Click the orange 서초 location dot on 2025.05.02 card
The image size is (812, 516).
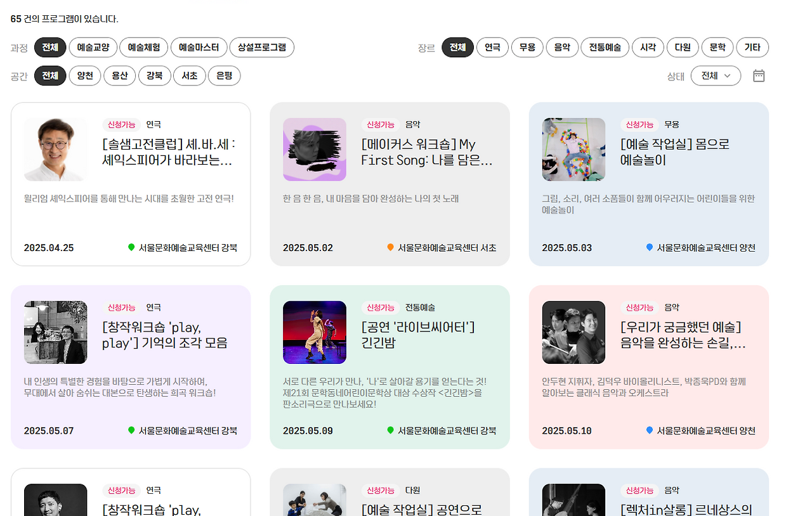390,247
